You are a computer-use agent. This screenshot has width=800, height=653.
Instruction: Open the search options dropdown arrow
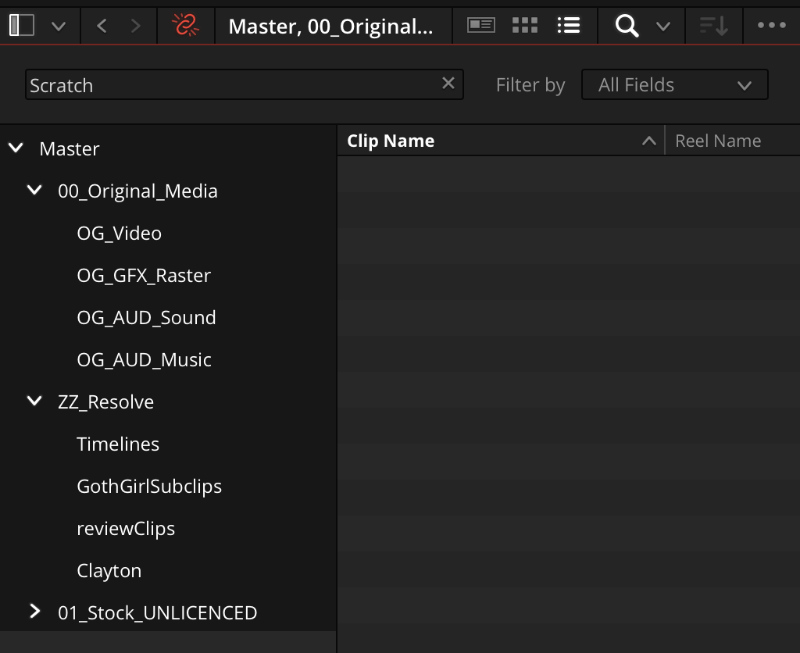point(663,26)
